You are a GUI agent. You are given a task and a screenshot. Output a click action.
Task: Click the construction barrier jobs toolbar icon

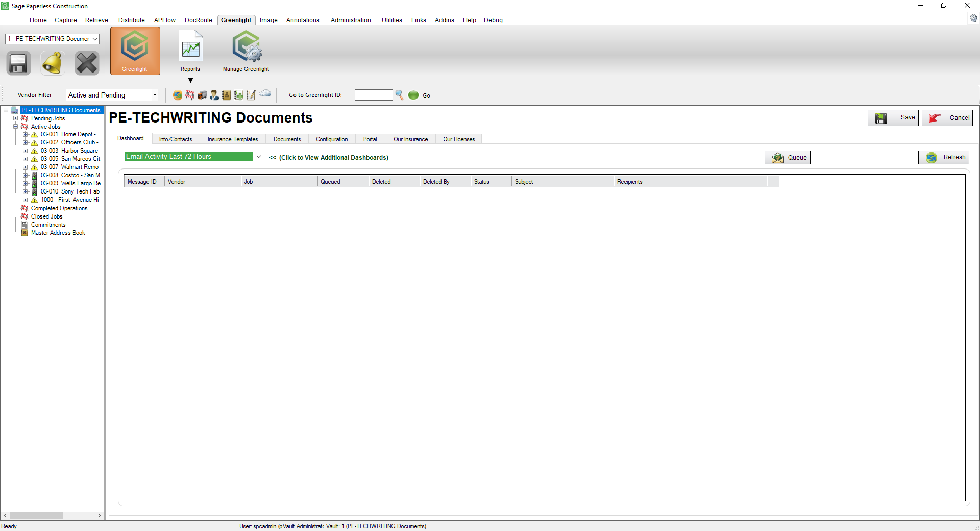pyautogui.click(x=190, y=95)
